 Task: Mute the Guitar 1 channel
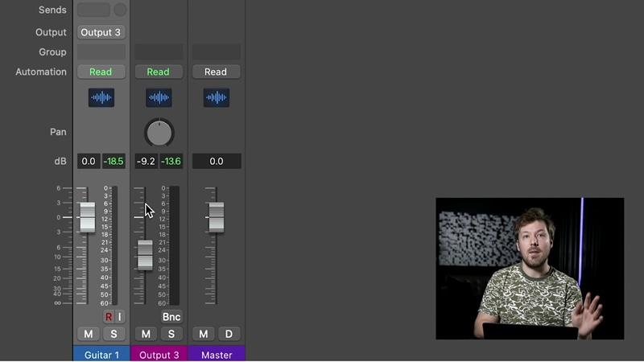click(x=89, y=334)
